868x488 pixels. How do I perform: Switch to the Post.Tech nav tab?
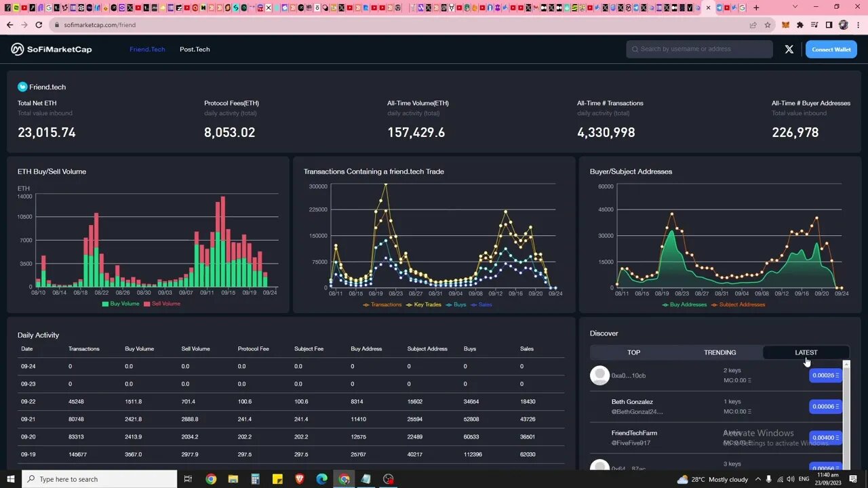coord(195,49)
